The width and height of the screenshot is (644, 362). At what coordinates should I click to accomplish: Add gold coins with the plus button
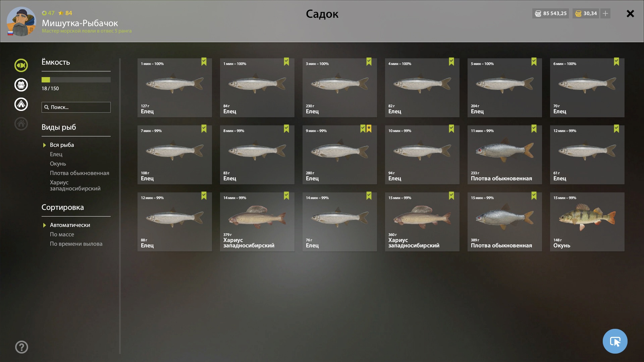[x=605, y=13]
